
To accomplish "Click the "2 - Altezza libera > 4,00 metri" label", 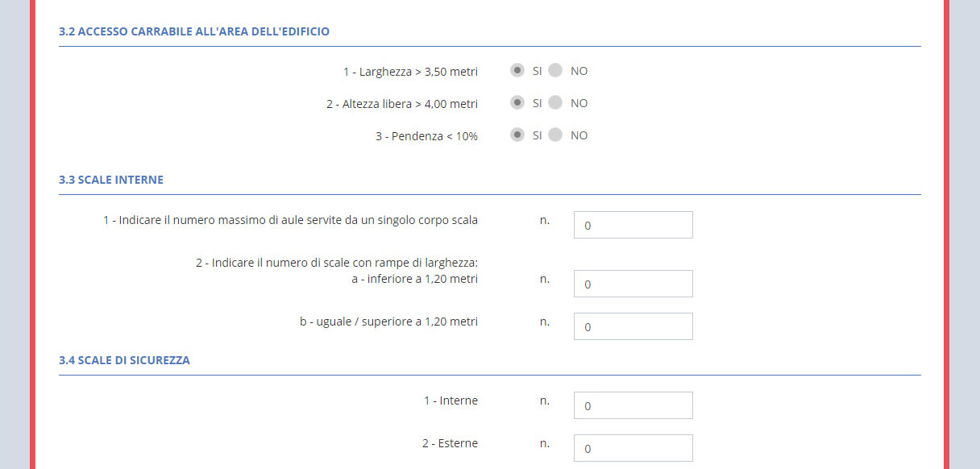I will (x=402, y=104).
